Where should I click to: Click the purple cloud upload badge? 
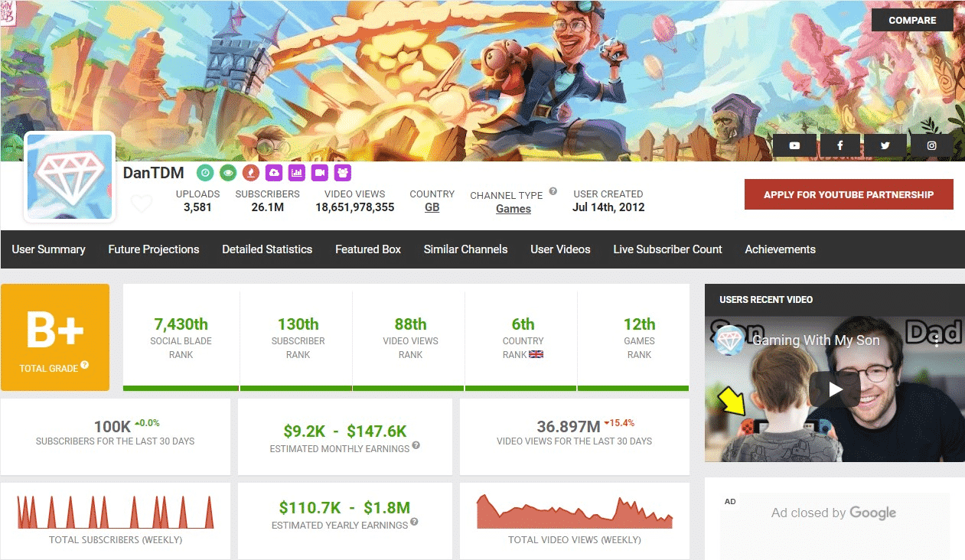[274, 173]
